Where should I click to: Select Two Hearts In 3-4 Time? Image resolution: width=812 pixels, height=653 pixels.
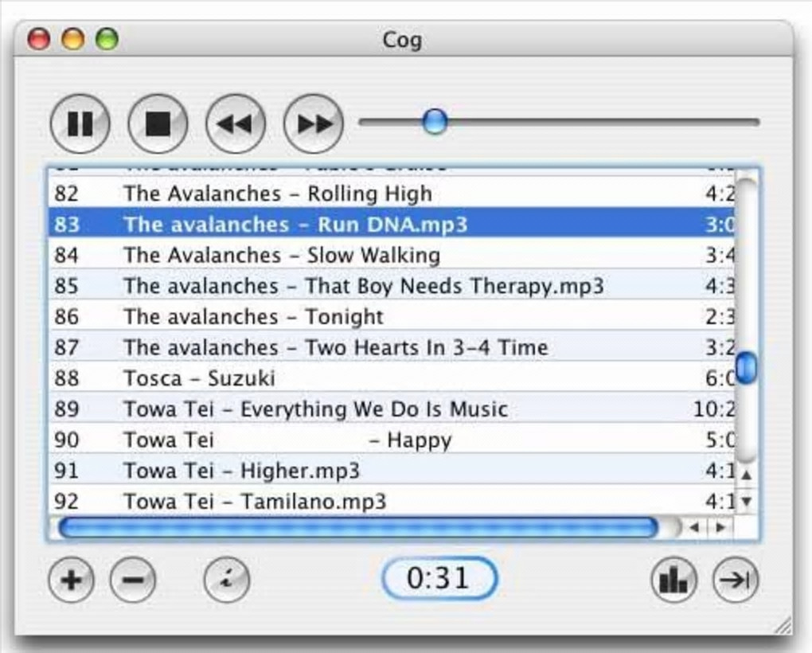point(392,347)
